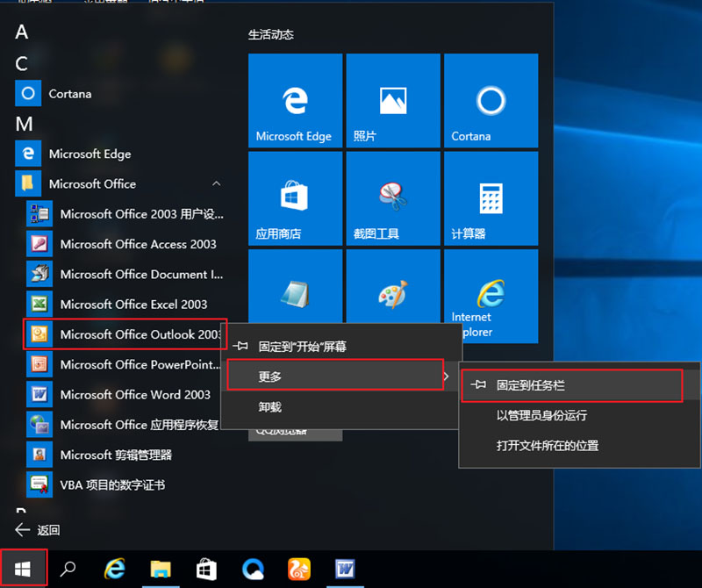Open the Microsoft Edge tile

pos(296,100)
